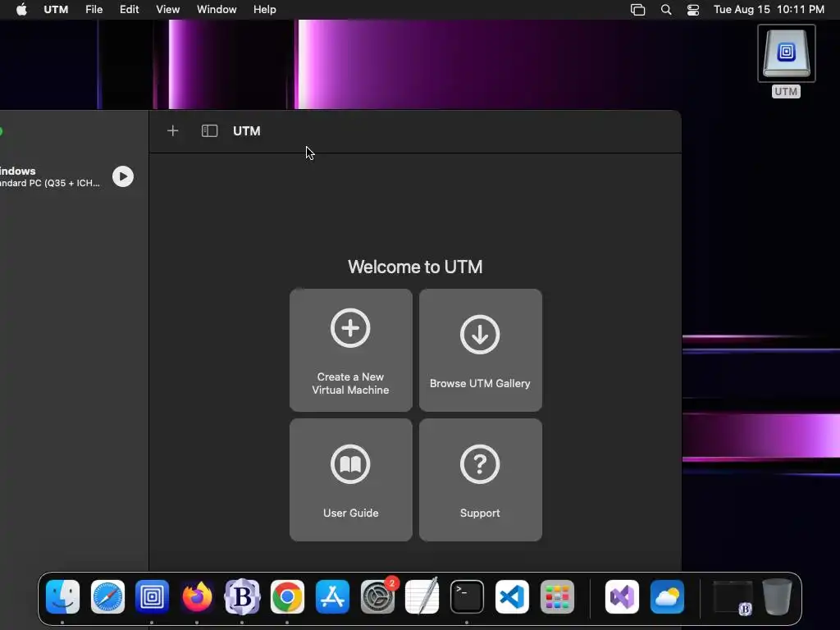Click the plus button to add a VM
The height and width of the screenshot is (630, 840).
(172, 130)
